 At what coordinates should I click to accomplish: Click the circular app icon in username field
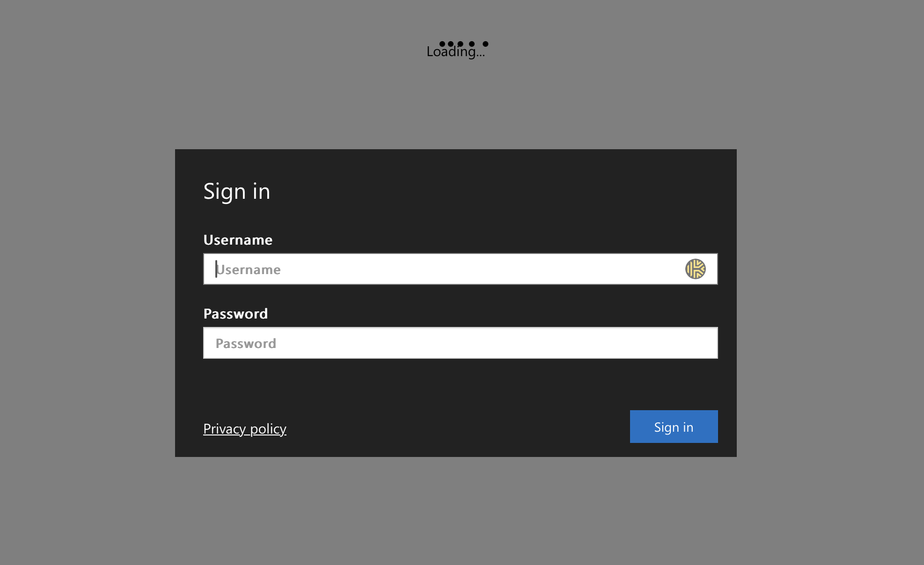click(x=695, y=268)
